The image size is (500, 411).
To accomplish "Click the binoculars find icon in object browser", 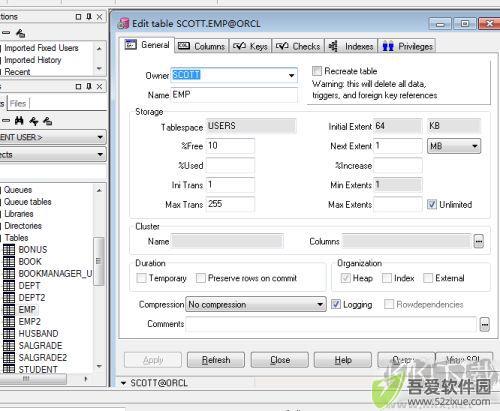I will click(x=19, y=121).
